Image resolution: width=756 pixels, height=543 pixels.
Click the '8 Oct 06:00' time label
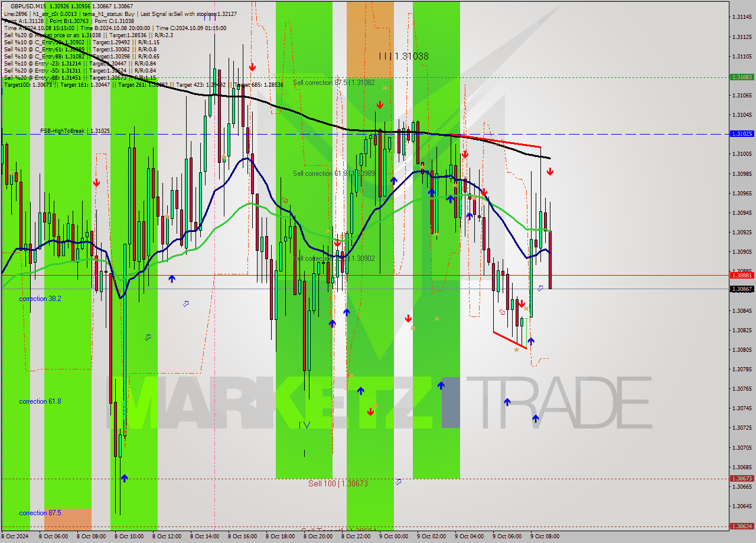(54, 537)
